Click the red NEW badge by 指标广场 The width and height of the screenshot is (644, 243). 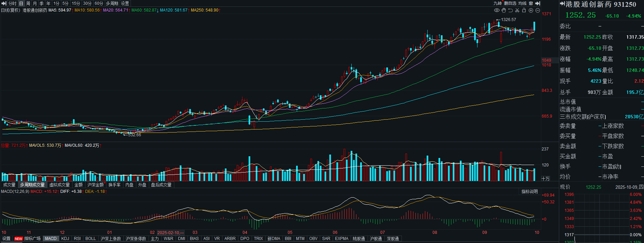click(x=18, y=239)
